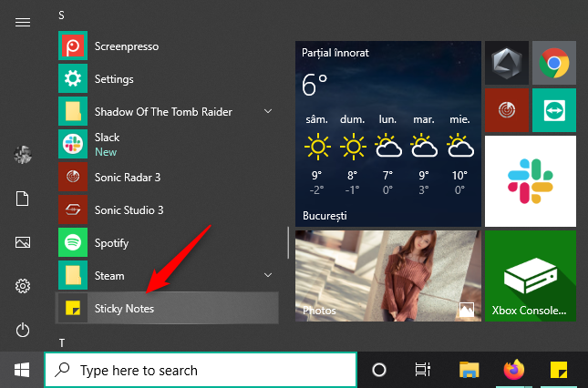
Task: Open Sticky Notes from the app list
Action: 124,309
